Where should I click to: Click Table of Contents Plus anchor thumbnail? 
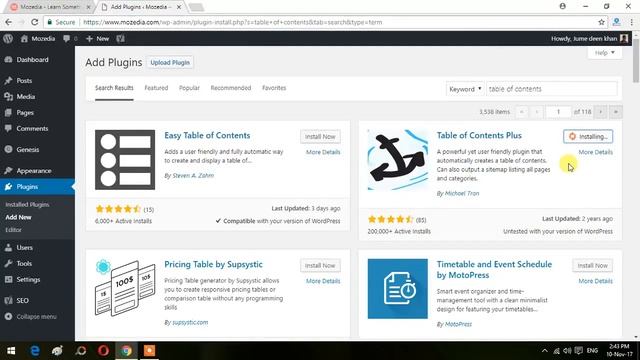point(398,160)
